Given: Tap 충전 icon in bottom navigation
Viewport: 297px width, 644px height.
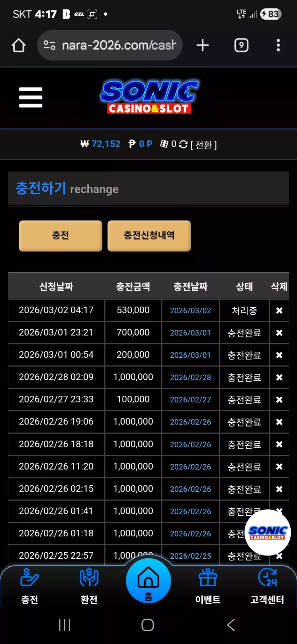Looking at the screenshot, I should tap(30, 586).
